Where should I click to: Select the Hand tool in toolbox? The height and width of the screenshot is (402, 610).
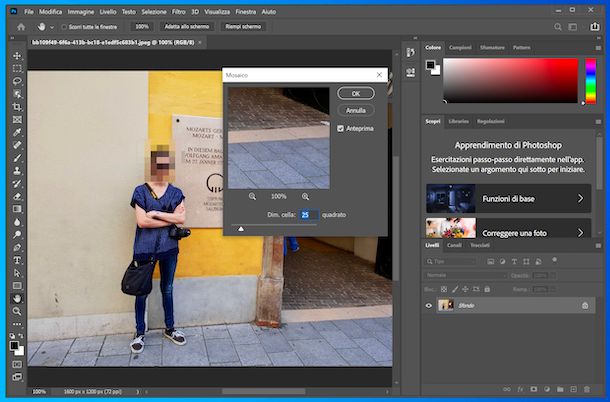[17, 298]
